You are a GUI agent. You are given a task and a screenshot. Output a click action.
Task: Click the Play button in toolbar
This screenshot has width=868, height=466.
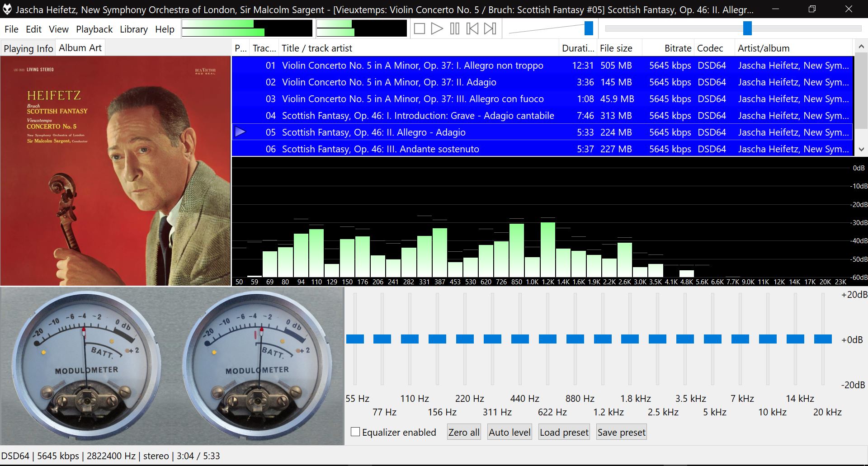[437, 29]
